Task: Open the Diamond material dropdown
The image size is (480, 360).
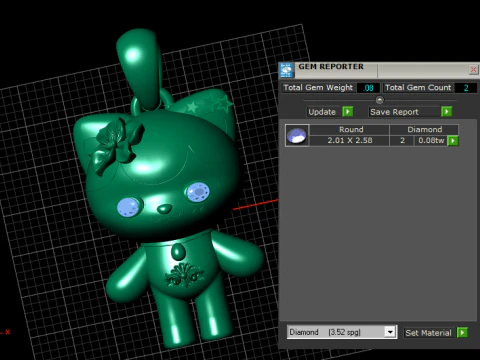Action: pyautogui.click(x=390, y=332)
